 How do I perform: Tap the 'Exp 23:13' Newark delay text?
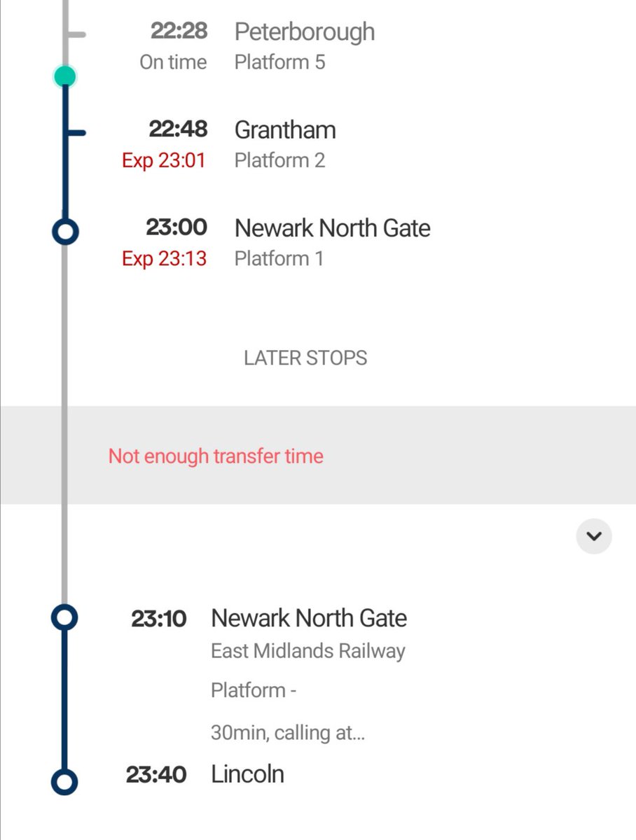tap(164, 259)
